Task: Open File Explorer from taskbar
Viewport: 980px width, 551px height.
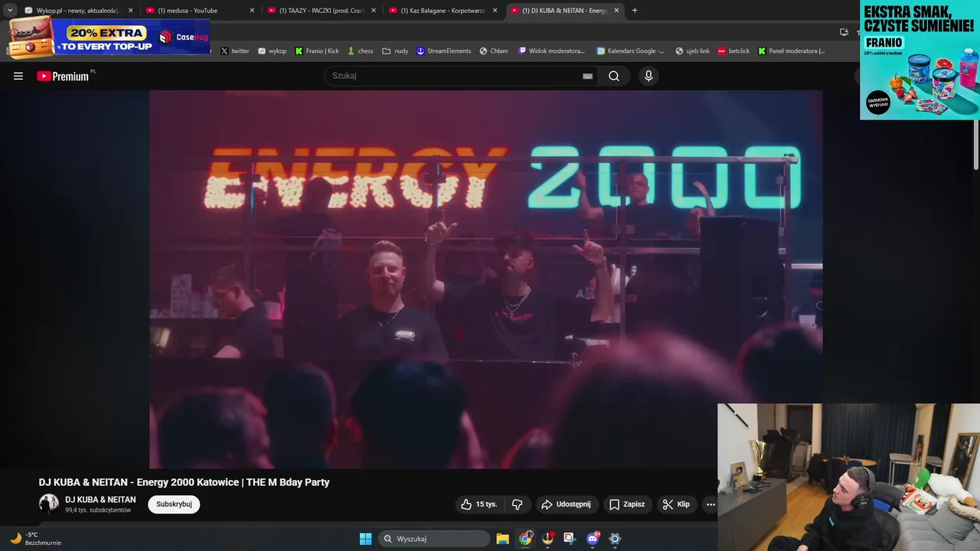Action: (x=502, y=539)
